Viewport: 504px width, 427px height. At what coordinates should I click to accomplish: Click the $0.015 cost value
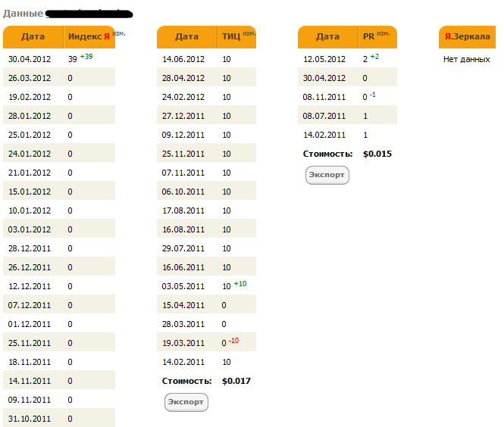pos(377,154)
